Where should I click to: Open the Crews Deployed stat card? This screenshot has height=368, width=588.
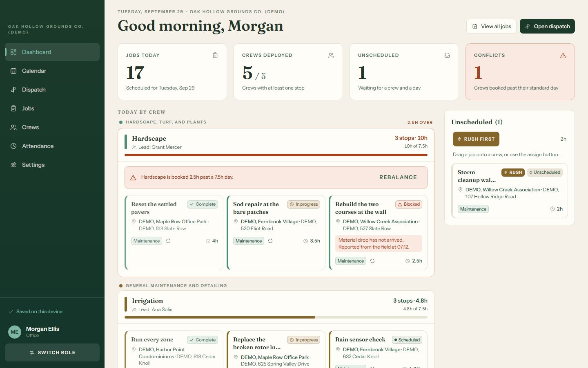click(x=288, y=72)
